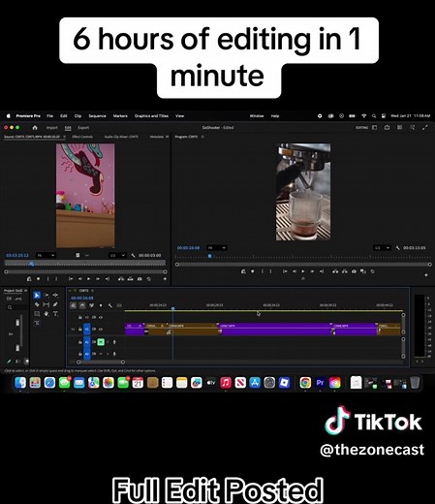This screenshot has width=435, height=504.
Task: Toggle Linked Selection in timeline
Action: (92, 305)
